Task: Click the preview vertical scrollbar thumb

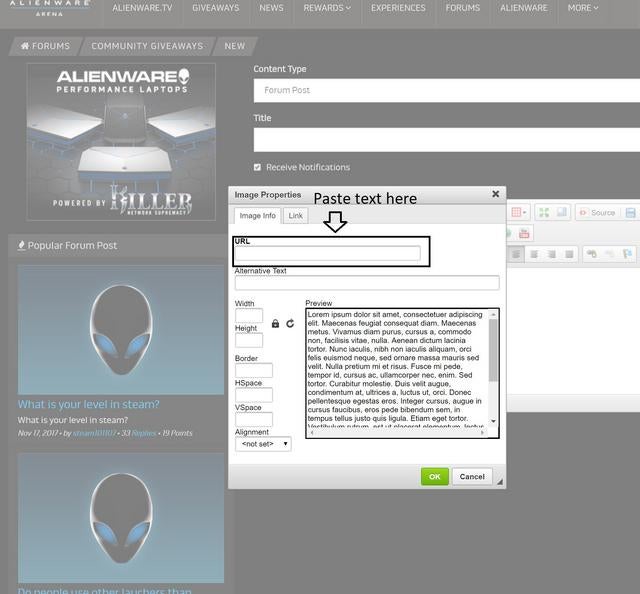Action: pyautogui.click(x=493, y=350)
